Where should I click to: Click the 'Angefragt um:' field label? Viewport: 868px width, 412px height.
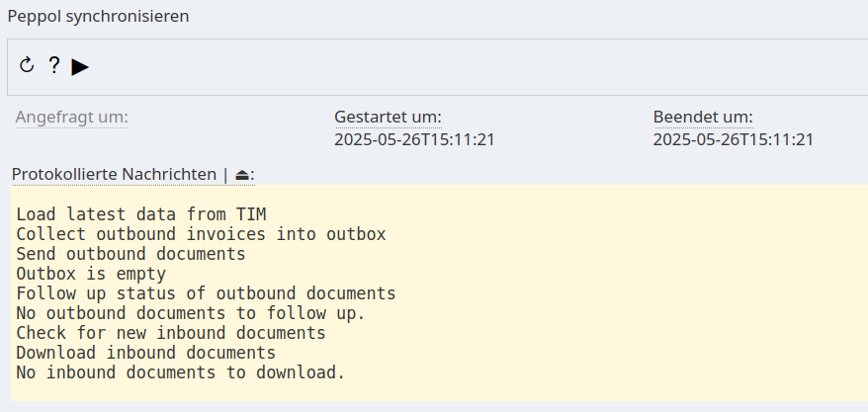72,118
